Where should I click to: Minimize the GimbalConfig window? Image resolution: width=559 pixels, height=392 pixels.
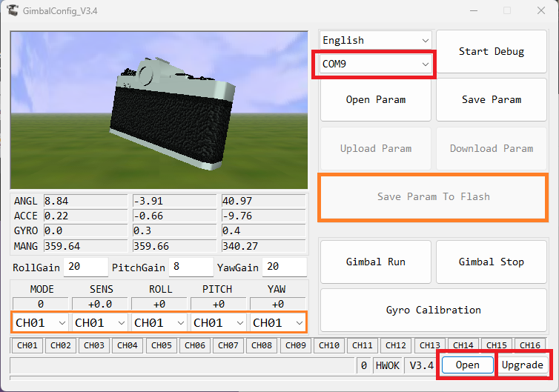click(x=472, y=10)
